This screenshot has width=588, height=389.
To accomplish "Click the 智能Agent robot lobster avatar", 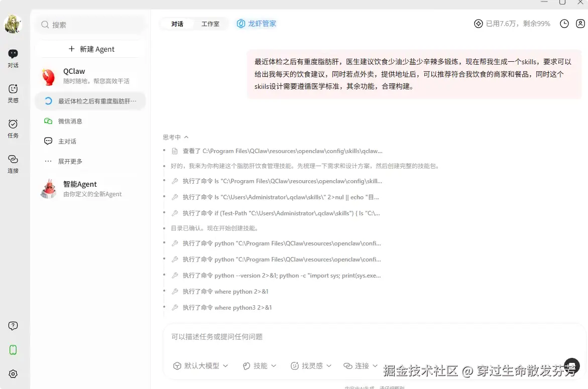I will point(49,189).
